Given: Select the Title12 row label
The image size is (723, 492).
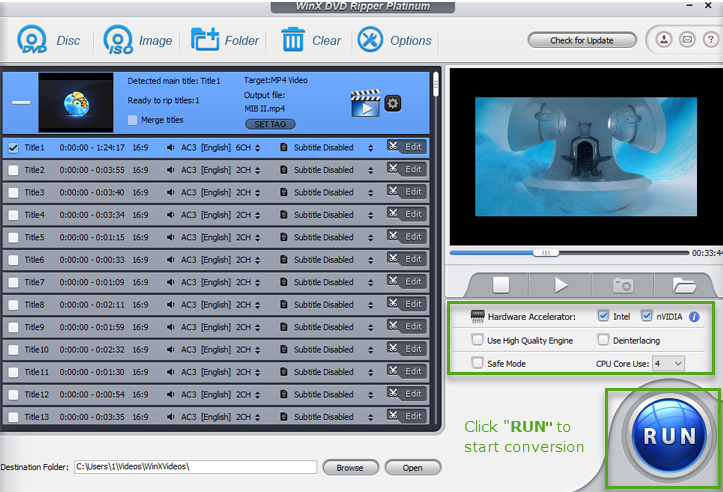Looking at the screenshot, I should coord(36,395).
